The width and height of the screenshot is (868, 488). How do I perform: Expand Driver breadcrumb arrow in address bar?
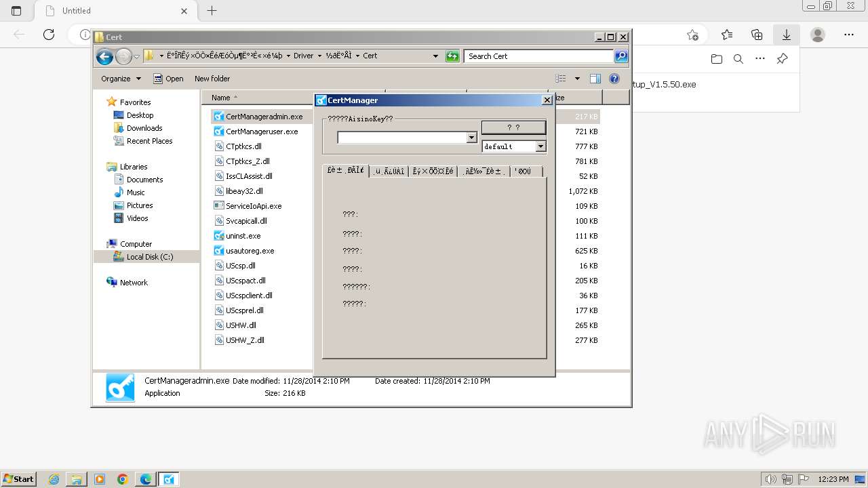(x=319, y=56)
